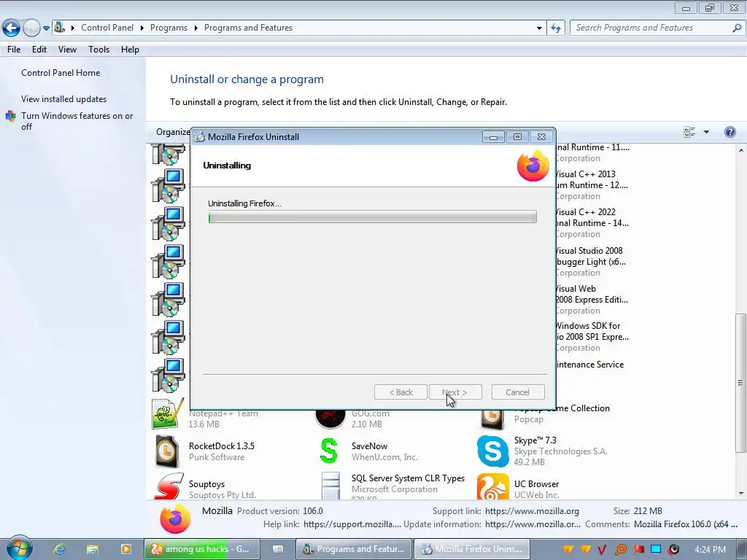This screenshot has height=560, width=747.
Task: Click Cancel in Firefox uninstall dialog
Action: tap(517, 392)
